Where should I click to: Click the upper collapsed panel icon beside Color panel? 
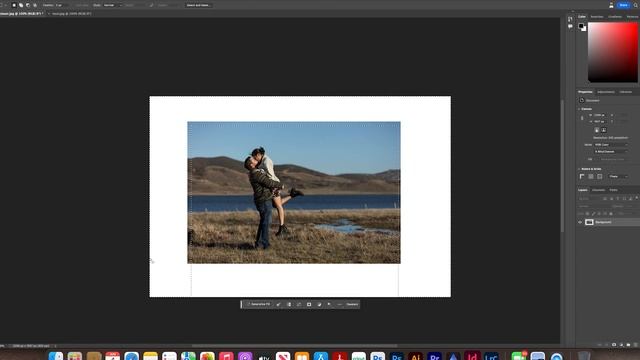[570, 19]
